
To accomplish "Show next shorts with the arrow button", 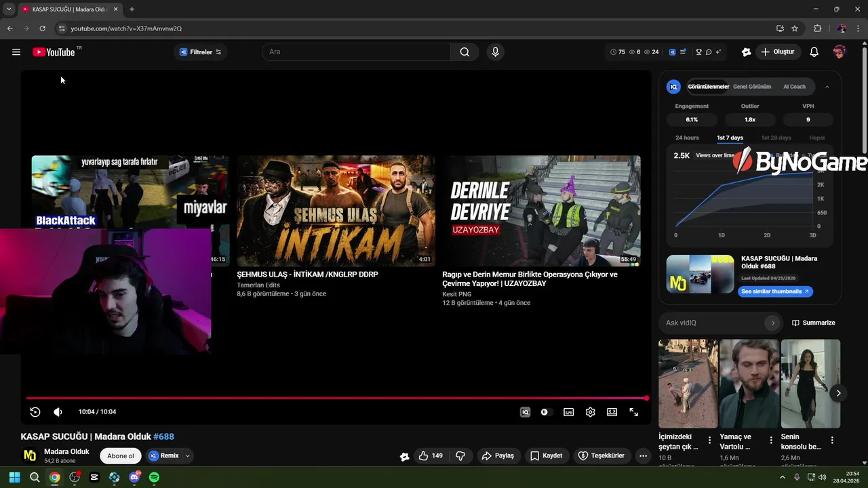I will (838, 393).
